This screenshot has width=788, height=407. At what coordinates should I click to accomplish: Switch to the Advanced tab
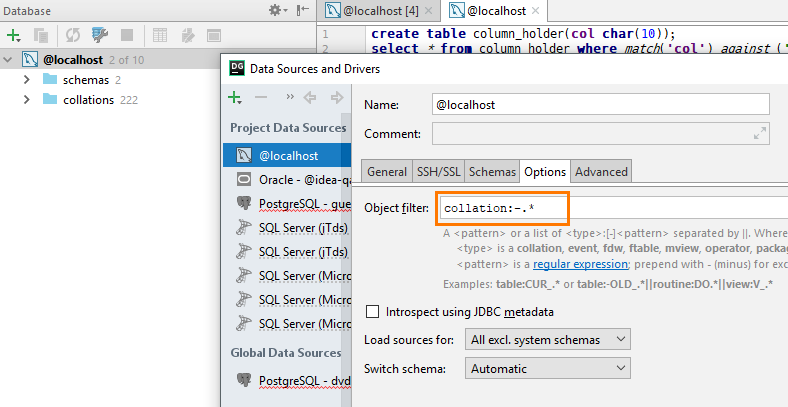(601, 171)
